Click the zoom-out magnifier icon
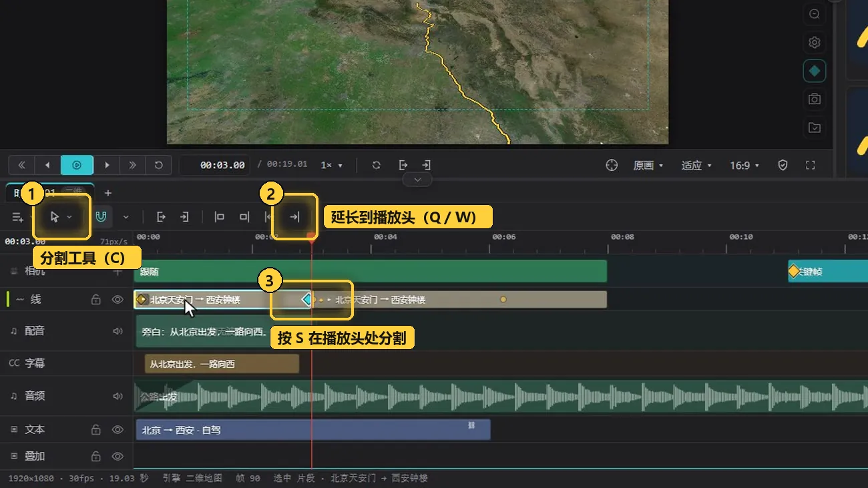The width and height of the screenshot is (868, 488). click(814, 14)
